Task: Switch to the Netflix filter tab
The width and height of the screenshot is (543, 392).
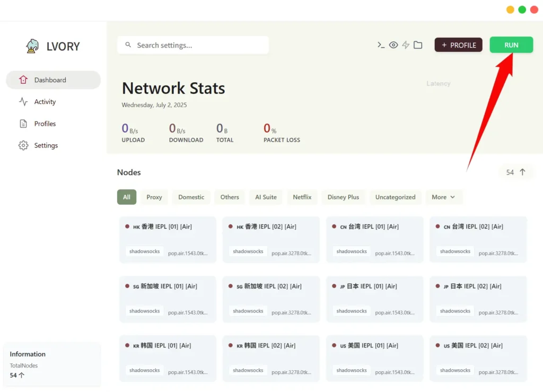Action: [302, 197]
